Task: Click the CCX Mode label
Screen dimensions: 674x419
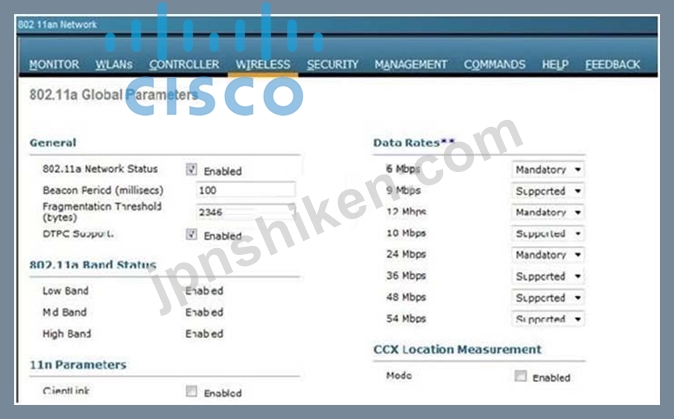Action: [x=399, y=376]
